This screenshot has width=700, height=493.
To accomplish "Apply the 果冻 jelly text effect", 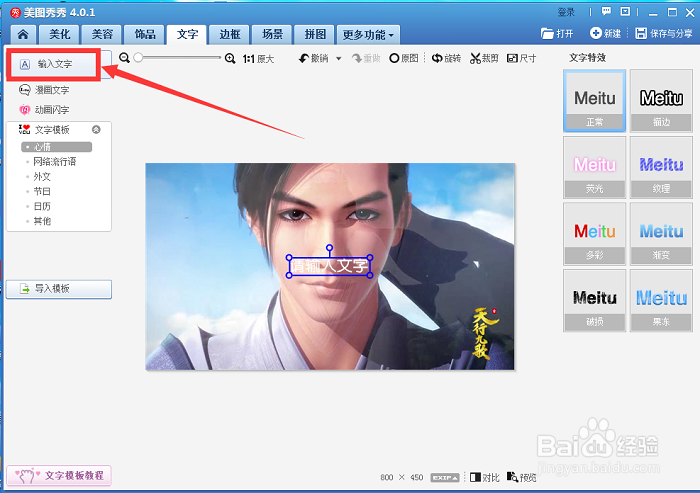I will pos(661,301).
